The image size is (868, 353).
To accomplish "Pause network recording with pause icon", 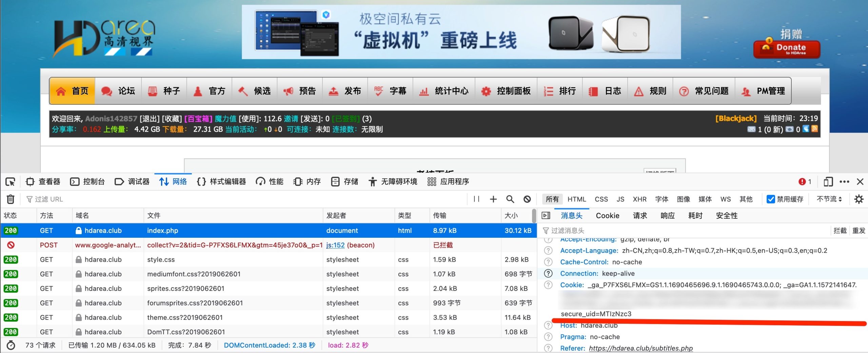I will tap(476, 199).
